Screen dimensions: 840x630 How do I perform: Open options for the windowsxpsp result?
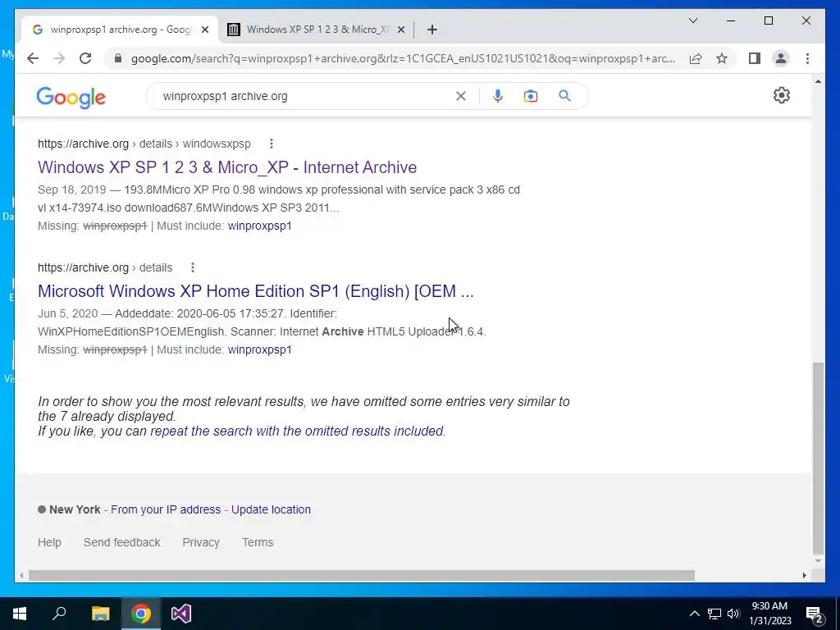[271, 144]
